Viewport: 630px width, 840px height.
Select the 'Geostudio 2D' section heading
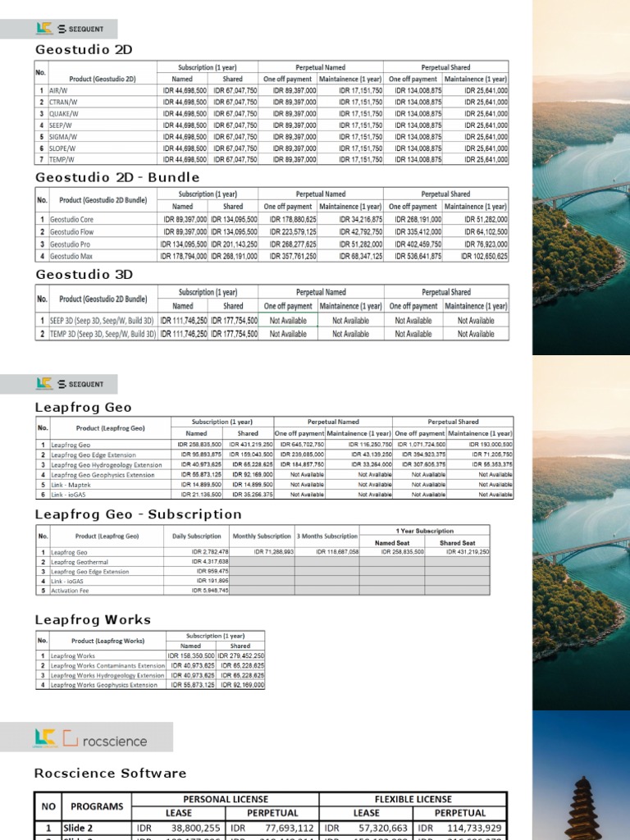[x=84, y=50]
